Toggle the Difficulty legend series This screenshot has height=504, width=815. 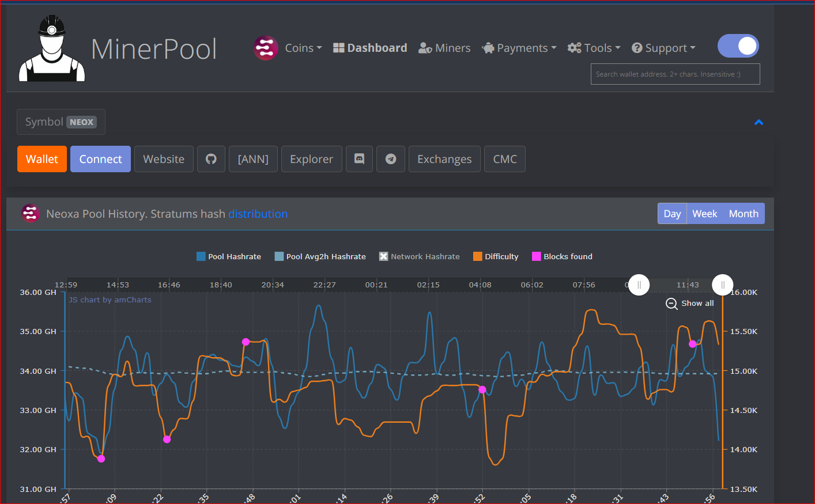[496, 256]
